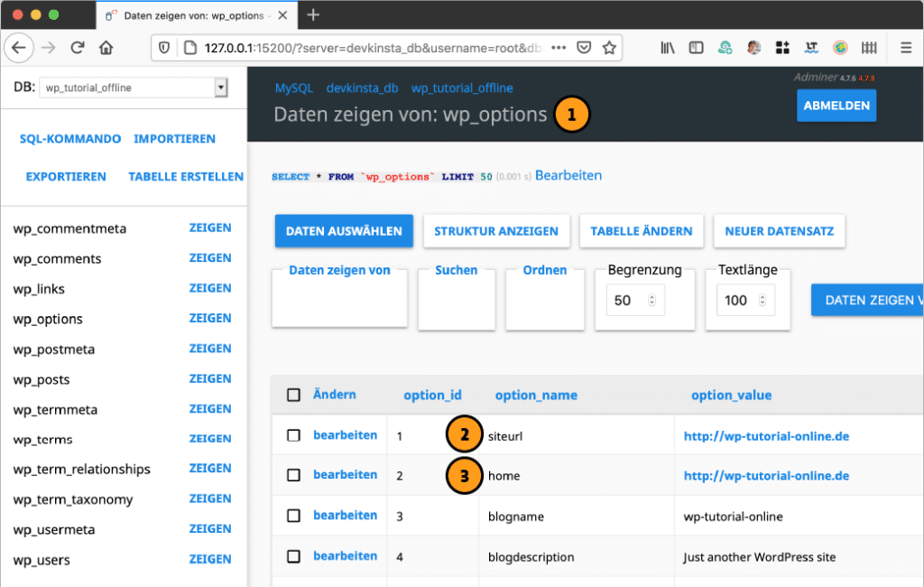924x587 pixels.
Task: Click bearbeiten for the blogname row
Action: pyautogui.click(x=346, y=516)
